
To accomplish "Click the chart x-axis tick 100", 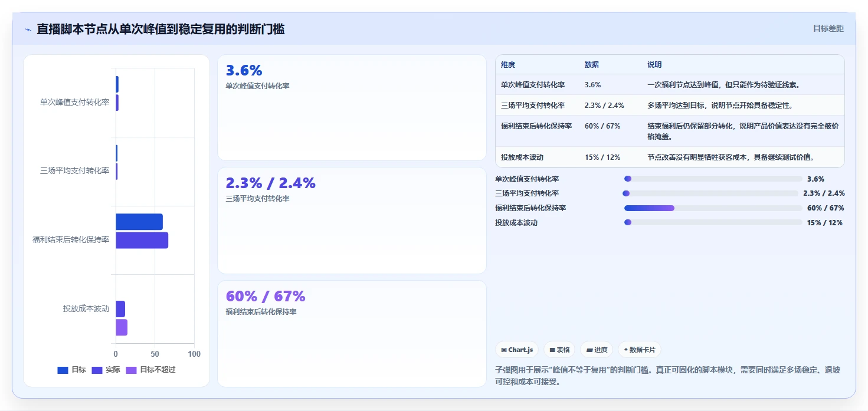I will coord(194,354).
